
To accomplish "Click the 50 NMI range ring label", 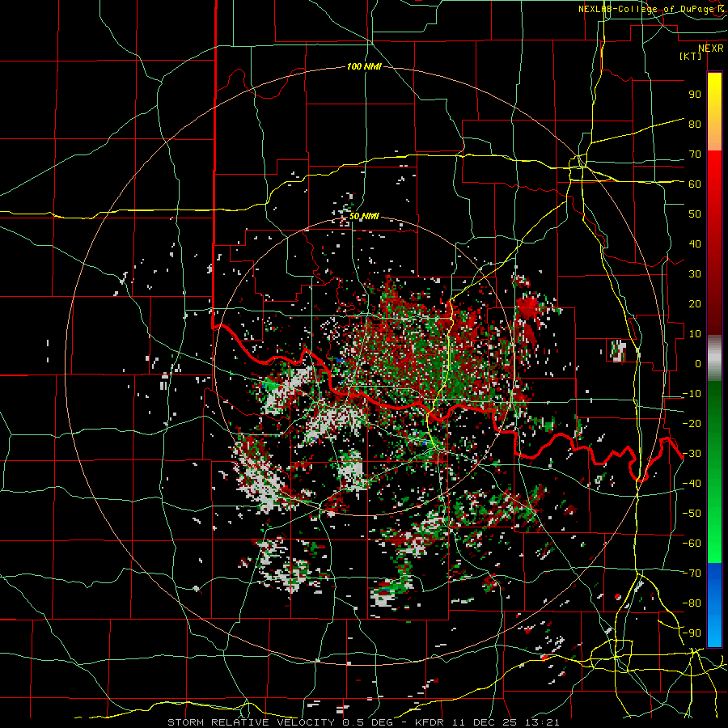I will point(364,216).
